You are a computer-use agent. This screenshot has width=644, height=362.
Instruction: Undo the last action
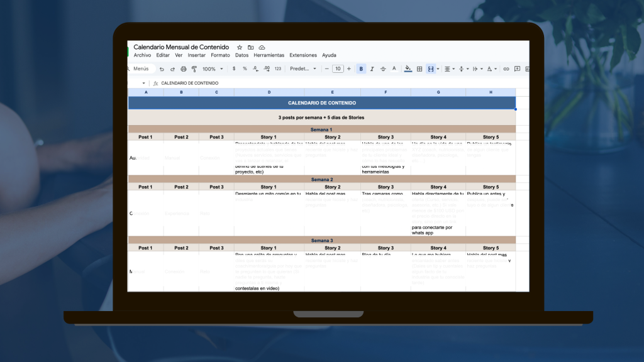[162, 69]
